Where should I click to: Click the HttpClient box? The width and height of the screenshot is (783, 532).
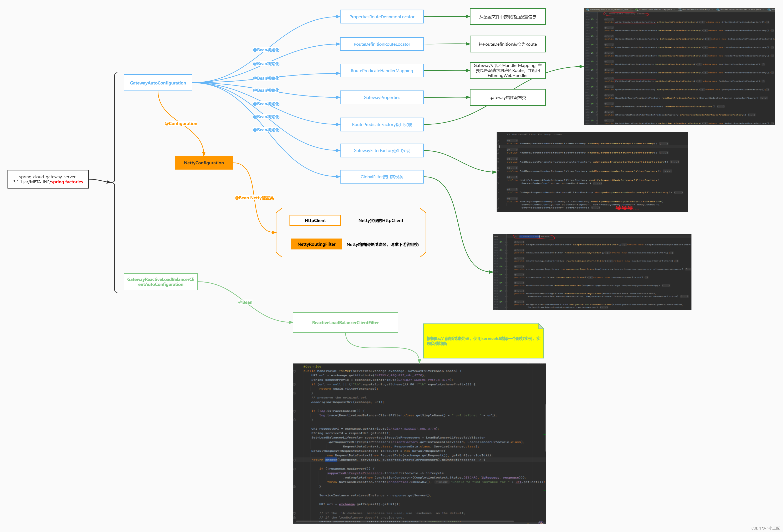[315, 220]
